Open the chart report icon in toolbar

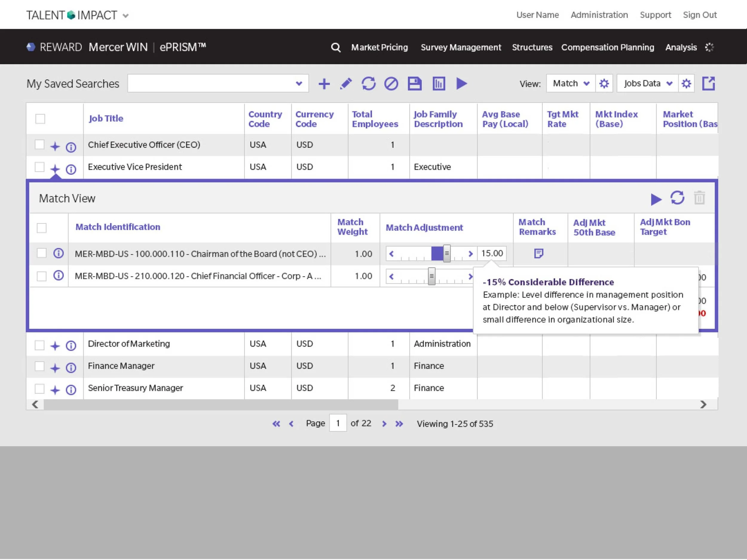pyautogui.click(x=439, y=84)
